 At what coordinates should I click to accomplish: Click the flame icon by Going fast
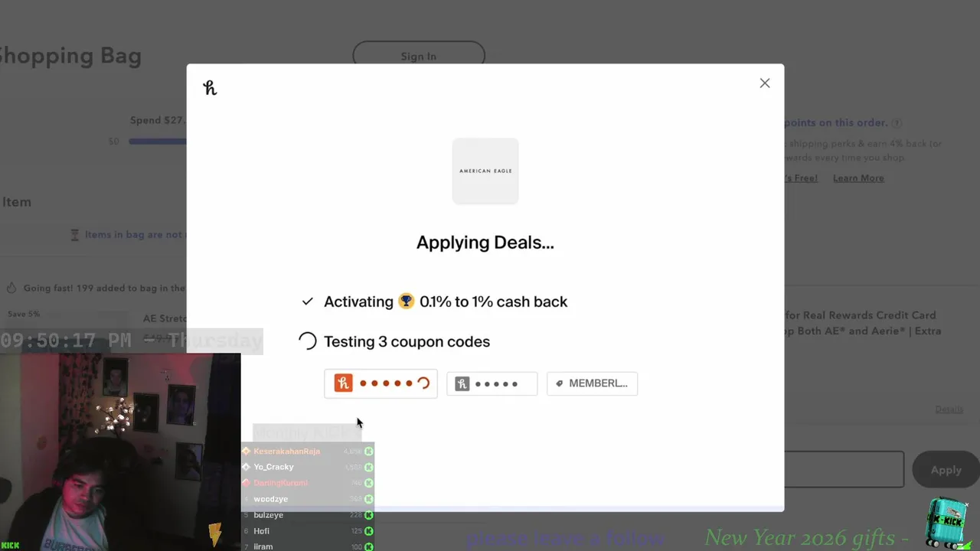point(11,289)
